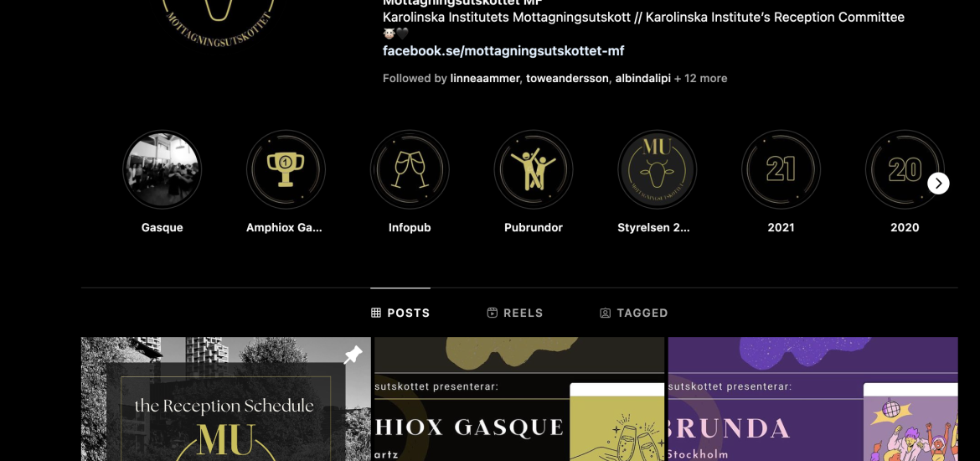Viewport: 980px width, 461px height.
Task: Show next highlights with right arrow
Action: pyautogui.click(x=938, y=184)
